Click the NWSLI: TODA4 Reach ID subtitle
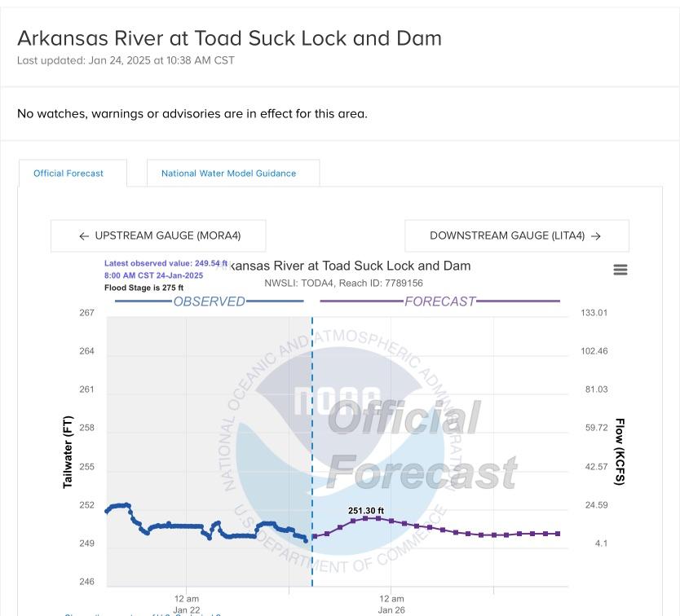 (x=343, y=284)
